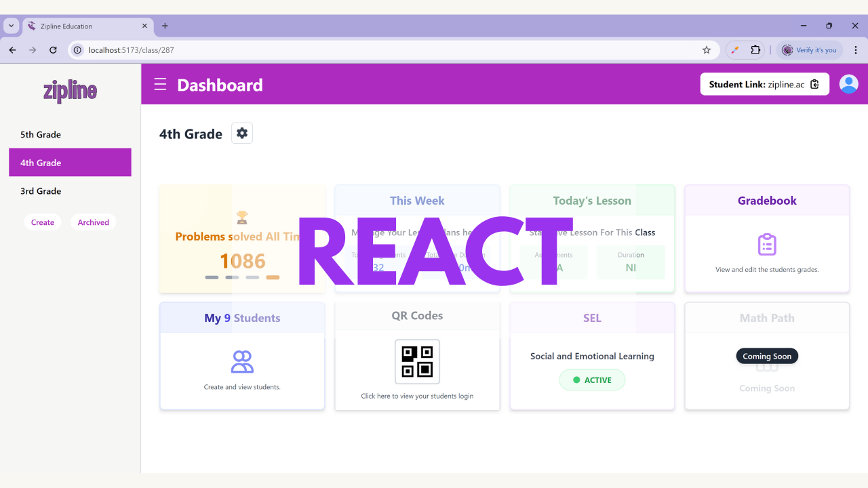Open the user profile avatar
Screen dimensions: 868x488
(848, 84)
